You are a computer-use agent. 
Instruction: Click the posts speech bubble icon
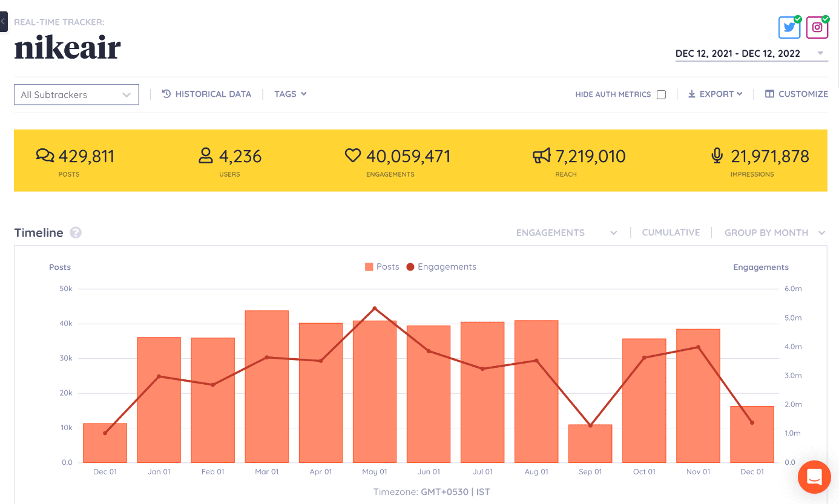[x=45, y=156]
